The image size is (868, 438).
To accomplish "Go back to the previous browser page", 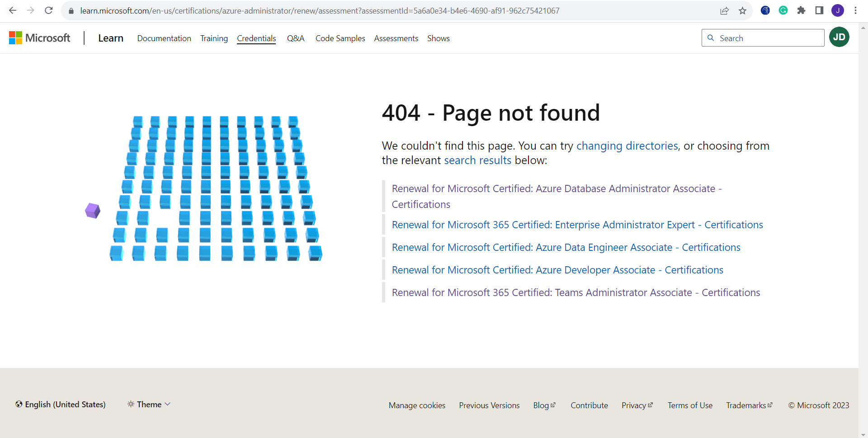I will tap(13, 10).
